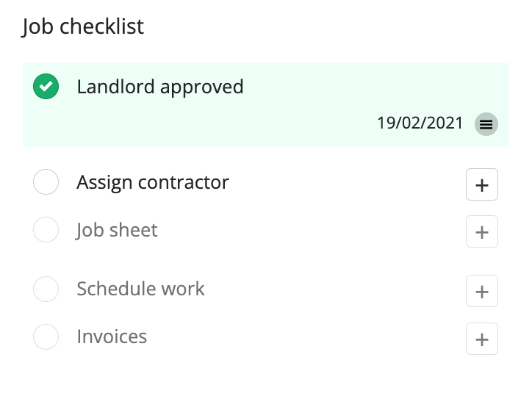Image resolution: width=532 pixels, height=407 pixels.
Task: Add details with Assign contractor plus button
Action: (482, 184)
